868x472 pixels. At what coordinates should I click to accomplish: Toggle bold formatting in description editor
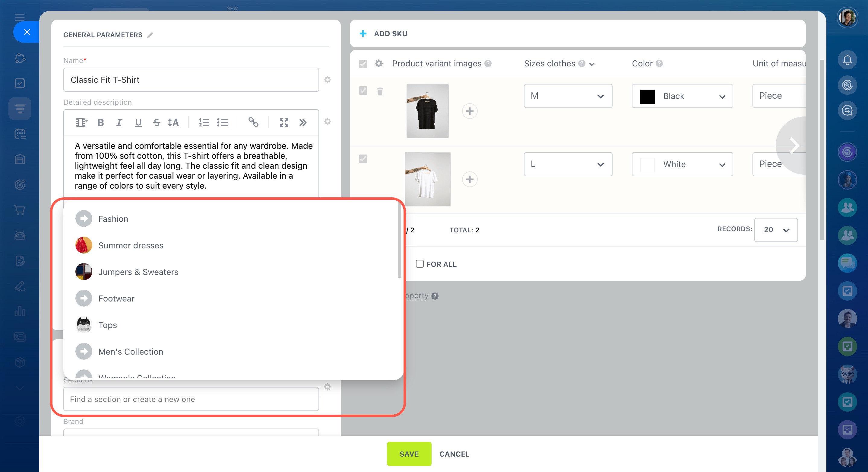[100, 123]
